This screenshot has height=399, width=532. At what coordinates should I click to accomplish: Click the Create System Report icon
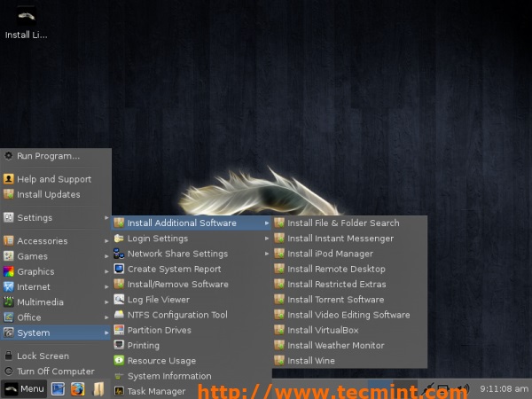click(x=119, y=269)
